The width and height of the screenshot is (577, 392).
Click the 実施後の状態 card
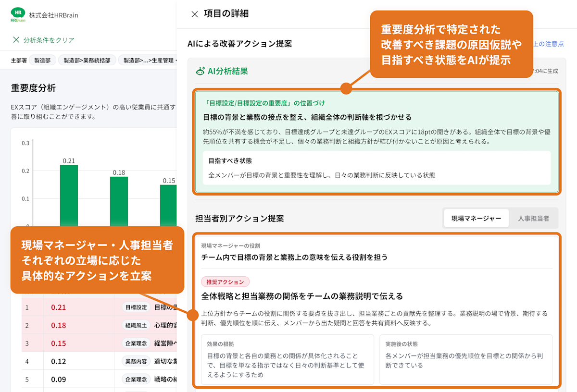pyautogui.click(x=466, y=359)
